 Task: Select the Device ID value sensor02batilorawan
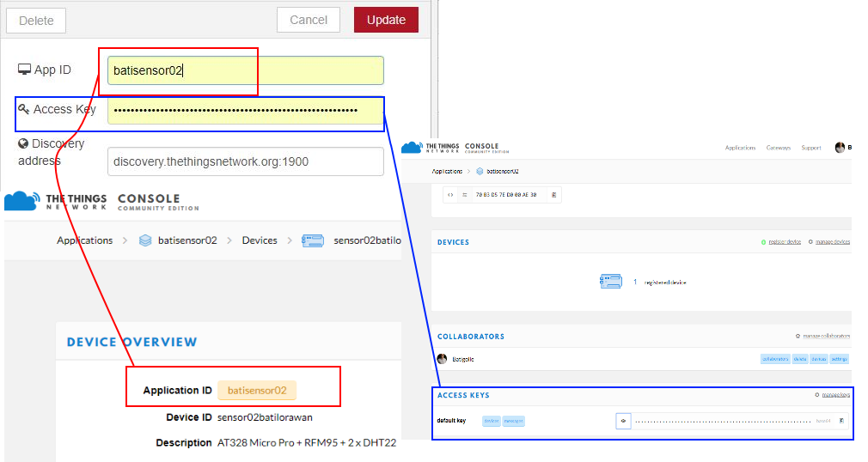click(265, 417)
